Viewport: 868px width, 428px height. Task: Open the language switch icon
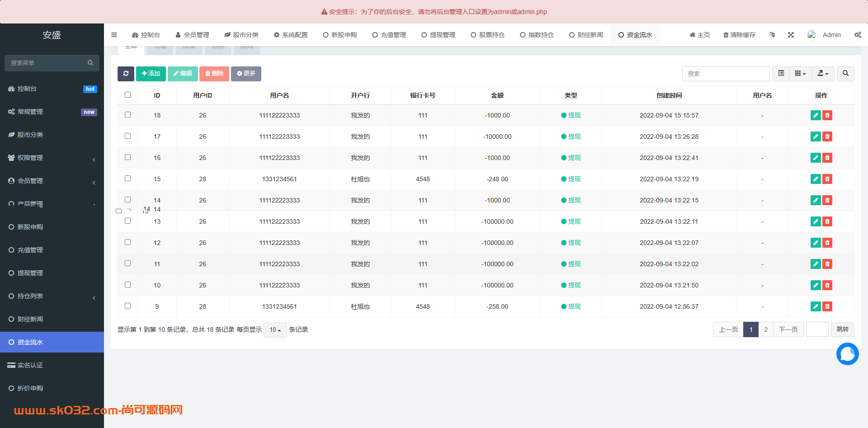click(772, 35)
